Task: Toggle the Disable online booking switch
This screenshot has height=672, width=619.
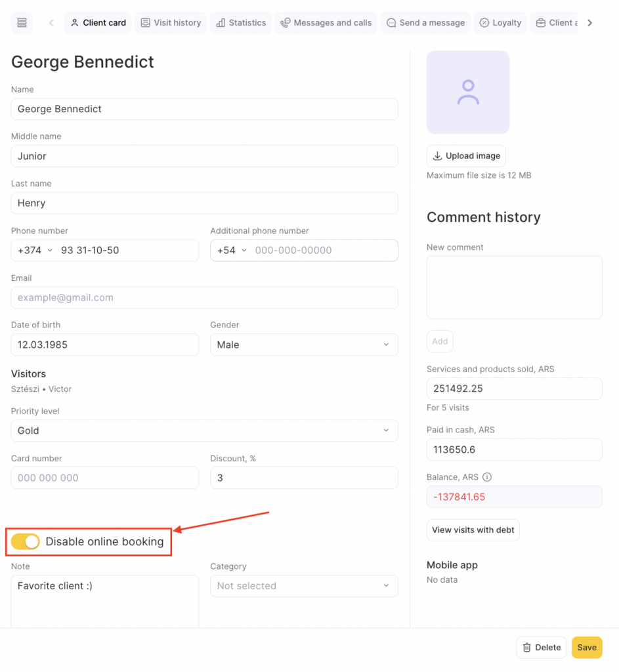Action: 26,541
